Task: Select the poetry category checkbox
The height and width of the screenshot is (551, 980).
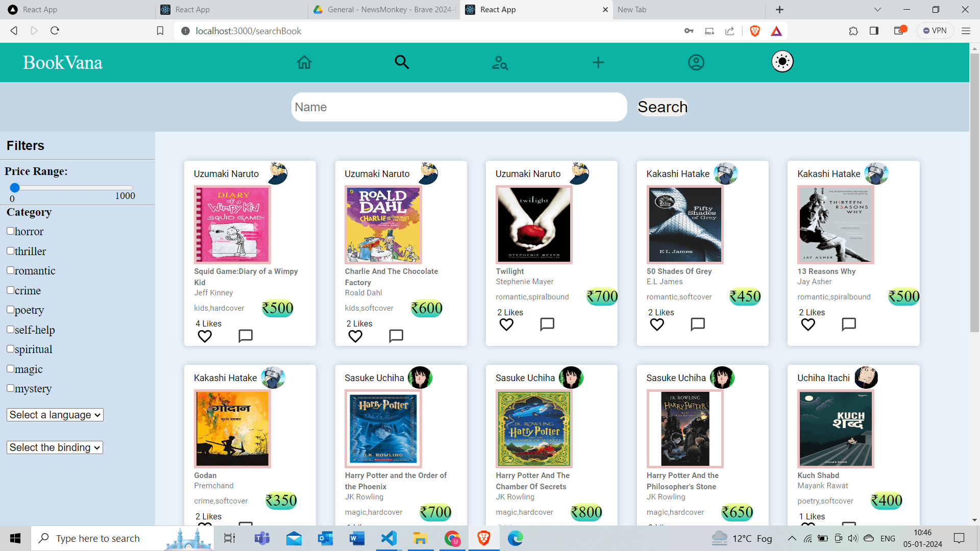Action: [x=10, y=309]
